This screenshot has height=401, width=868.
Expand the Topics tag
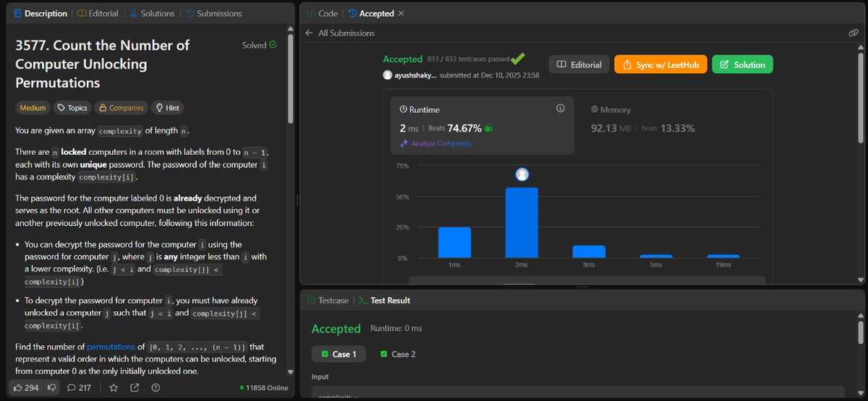tap(72, 108)
